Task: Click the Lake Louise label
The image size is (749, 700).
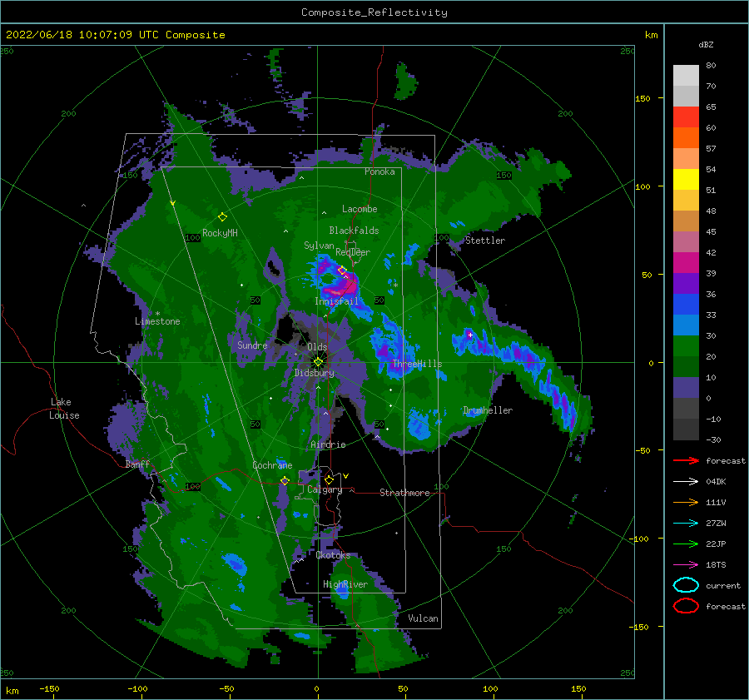Action: click(x=64, y=409)
